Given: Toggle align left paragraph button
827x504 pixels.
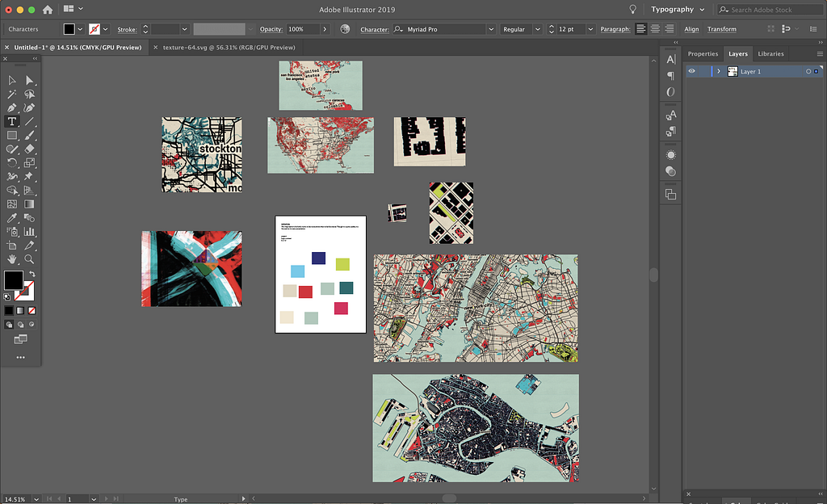Looking at the screenshot, I should tap(640, 29).
